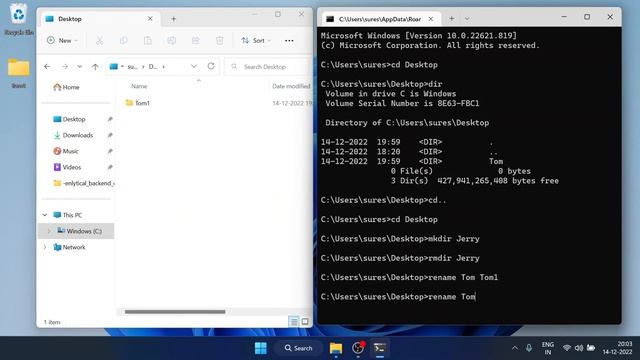Open the Windows Start menu
The width and height of the screenshot is (640, 360).
(x=260, y=348)
